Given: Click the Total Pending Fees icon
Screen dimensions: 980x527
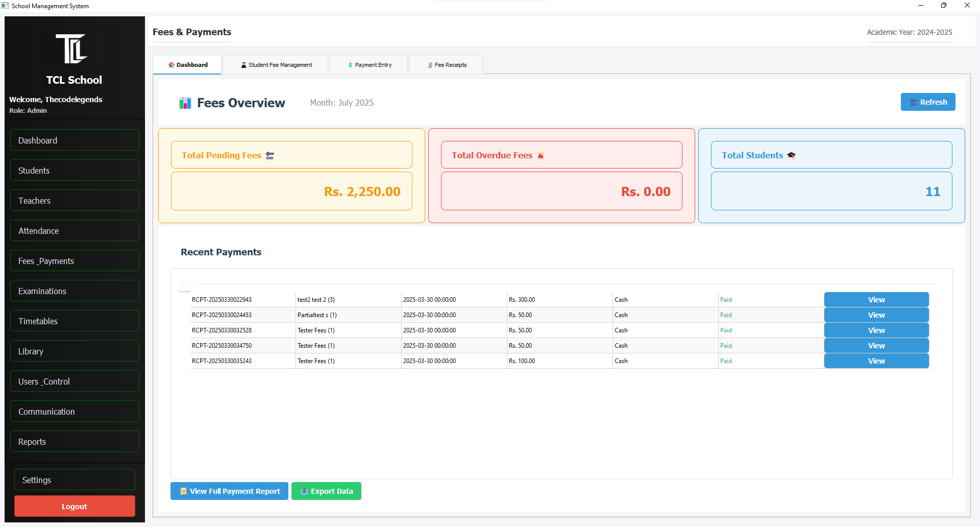Looking at the screenshot, I should [x=270, y=156].
